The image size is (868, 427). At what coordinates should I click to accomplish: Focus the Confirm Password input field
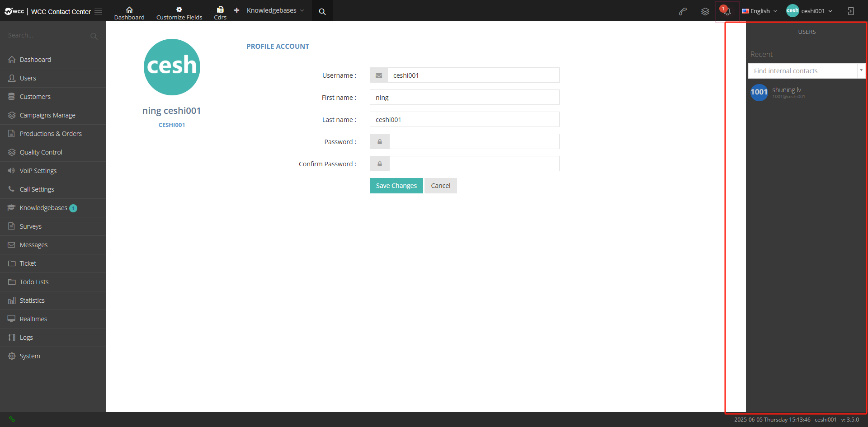coord(474,164)
